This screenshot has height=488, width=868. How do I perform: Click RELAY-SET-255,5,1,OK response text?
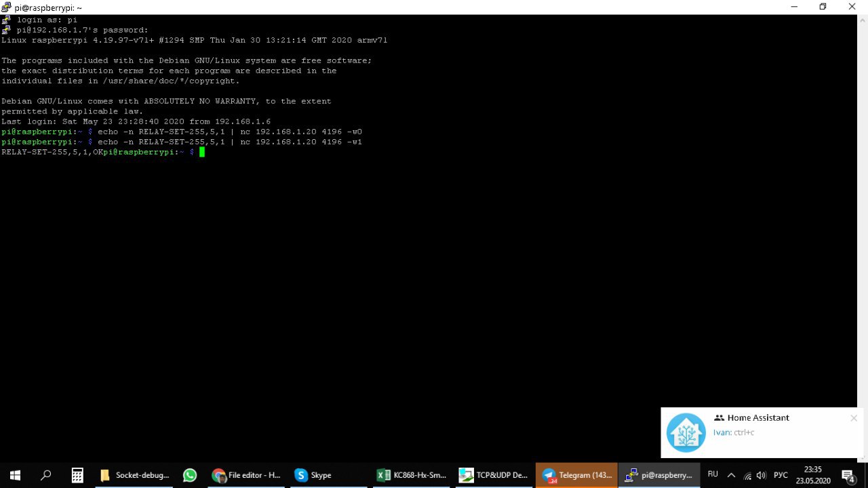pyautogui.click(x=52, y=152)
